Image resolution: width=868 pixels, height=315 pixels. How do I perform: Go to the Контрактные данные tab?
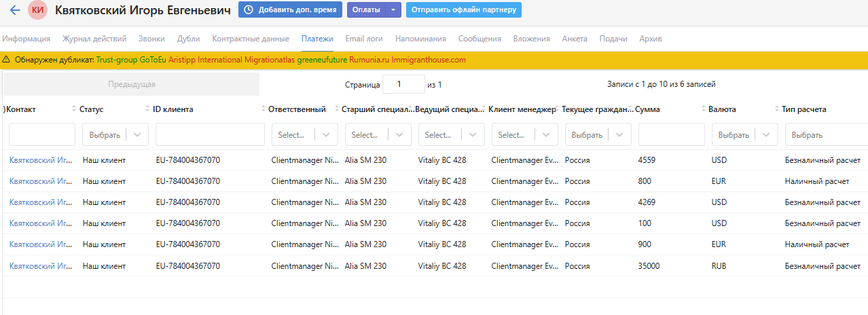point(251,39)
